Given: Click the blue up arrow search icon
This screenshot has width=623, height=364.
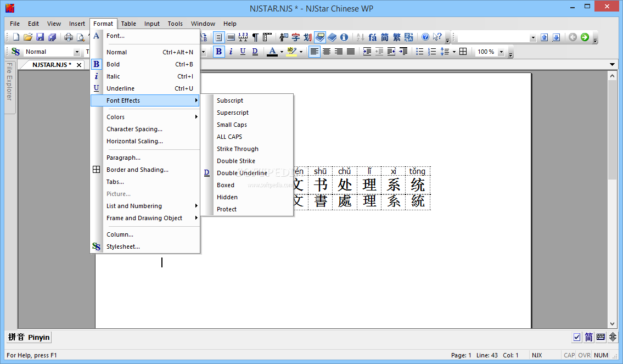Looking at the screenshot, I should coord(545,37).
